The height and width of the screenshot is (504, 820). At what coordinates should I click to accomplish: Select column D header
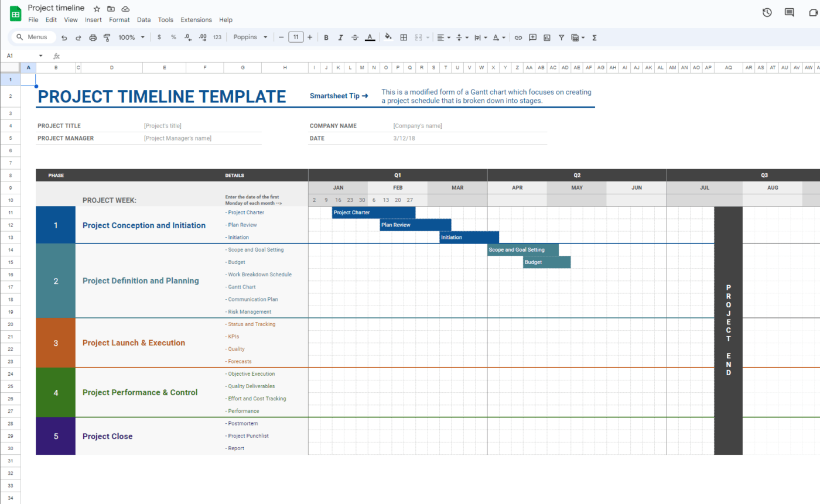[x=111, y=68]
